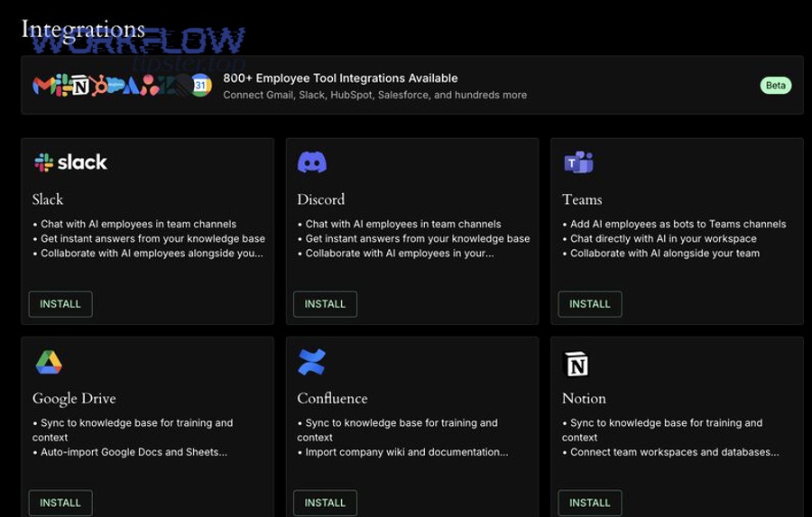Click Discord's 'Chat with AI employees in team channels'
812x517 pixels.
tap(403, 225)
